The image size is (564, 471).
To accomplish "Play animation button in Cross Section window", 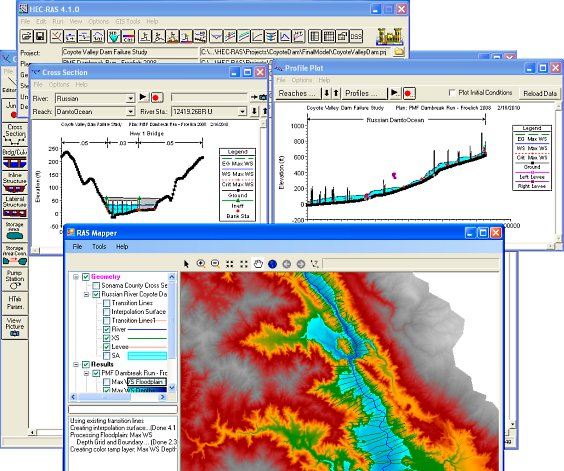I will tap(143, 97).
